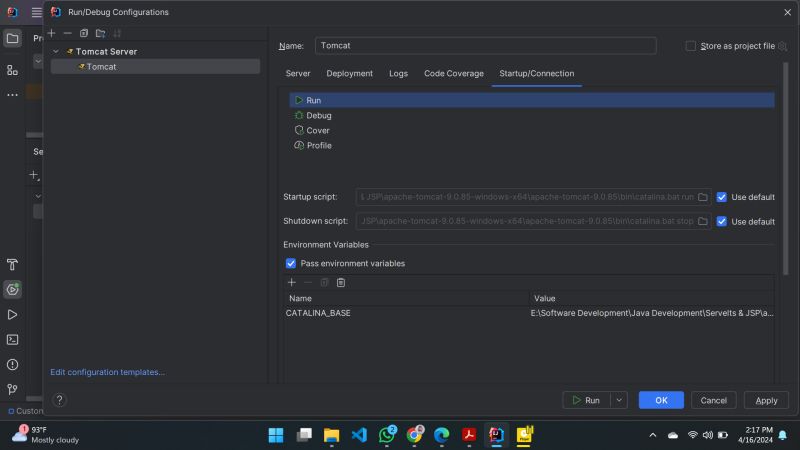This screenshot has width=800, height=450.
Task: Open the Structure tool window icon
Action: (x=12, y=70)
